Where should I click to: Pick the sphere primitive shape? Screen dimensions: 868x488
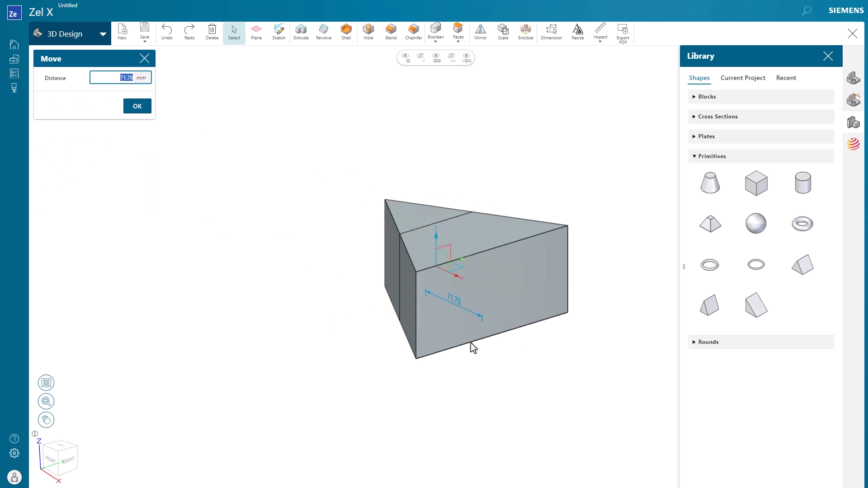(x=756, y=223)
